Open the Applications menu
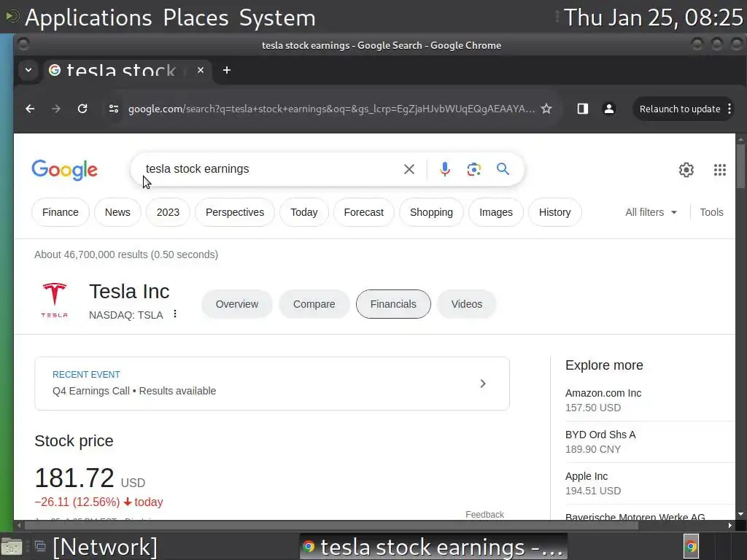This screenshot has height=560, width=747. (x=88, y=17)
